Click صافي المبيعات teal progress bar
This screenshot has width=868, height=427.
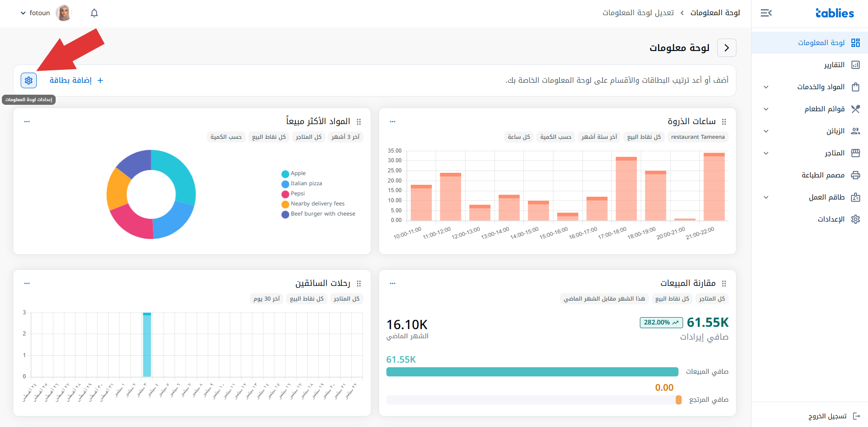[x=532, y=372]
